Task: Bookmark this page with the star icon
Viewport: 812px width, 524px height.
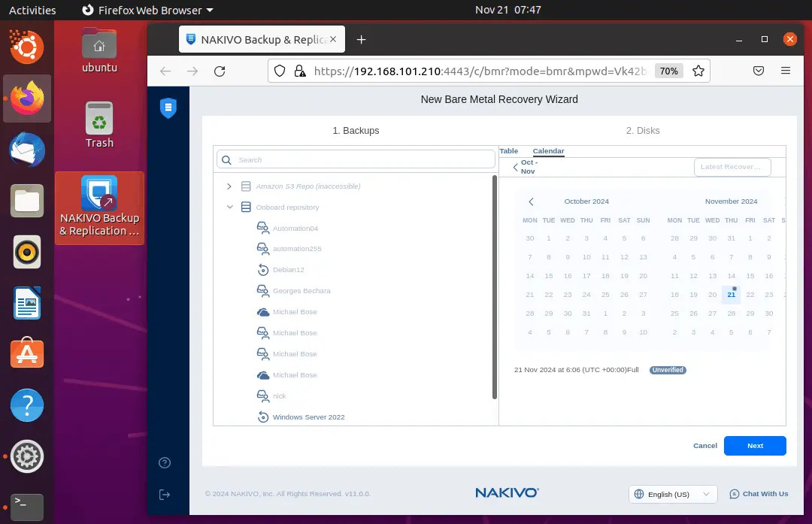Action: (x=698, y=71)
